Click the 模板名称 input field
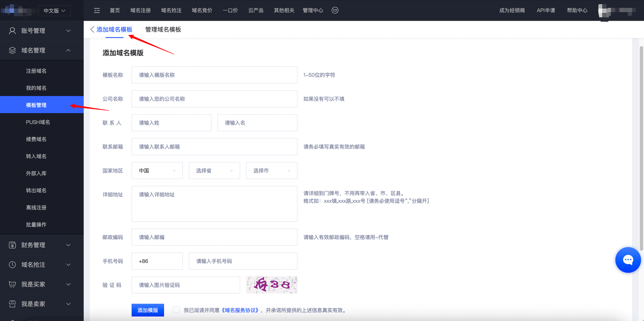Screen dimensions: 644x321 (x=214, y=75)
